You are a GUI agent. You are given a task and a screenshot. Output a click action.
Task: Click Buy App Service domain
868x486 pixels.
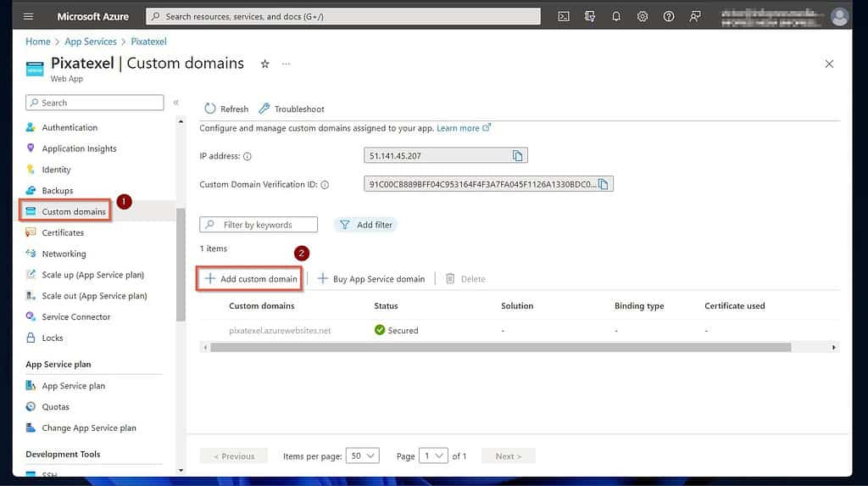click(371, 279)
